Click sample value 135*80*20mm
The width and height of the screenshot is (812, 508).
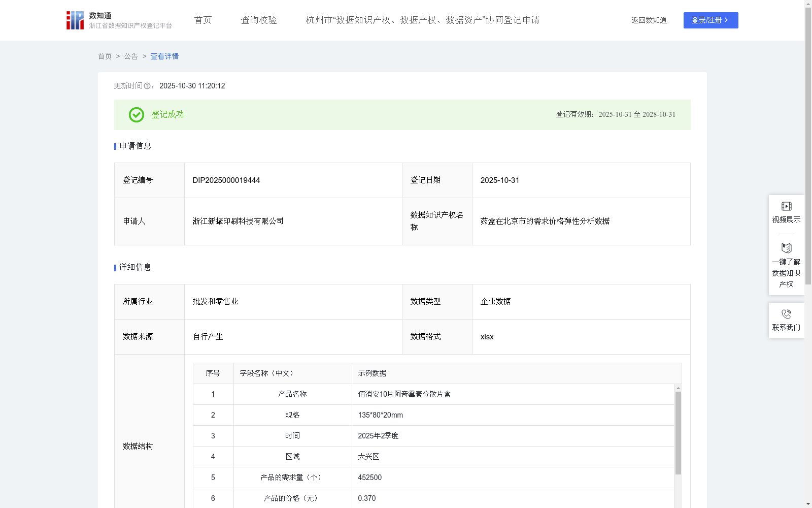[381, 415]
